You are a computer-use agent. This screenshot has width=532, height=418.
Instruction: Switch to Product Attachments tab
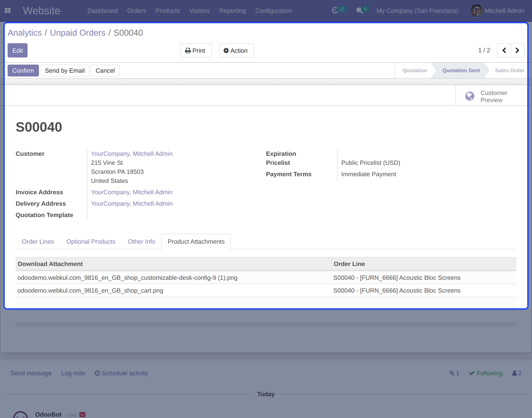click(x=196, y=242)
